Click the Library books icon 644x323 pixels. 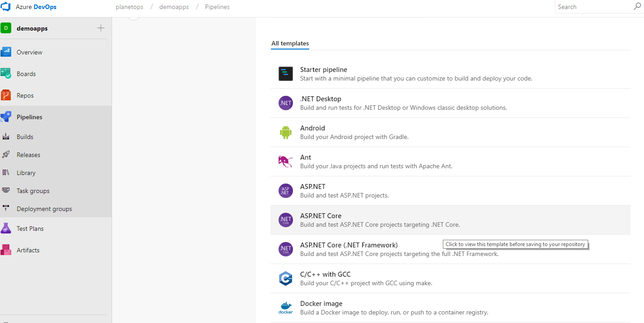click(6, 173)
